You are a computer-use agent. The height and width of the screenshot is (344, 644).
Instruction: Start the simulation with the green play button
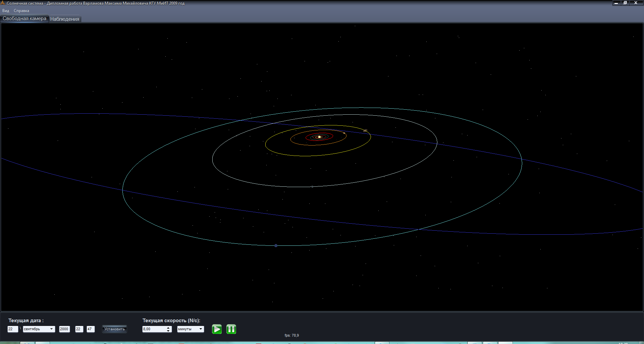click(217, 329)
